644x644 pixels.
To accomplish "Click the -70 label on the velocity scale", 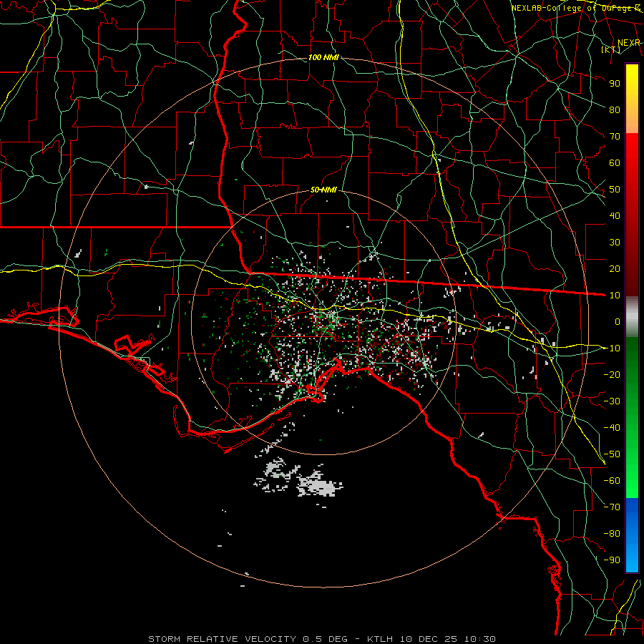I will tap(612, 507).
